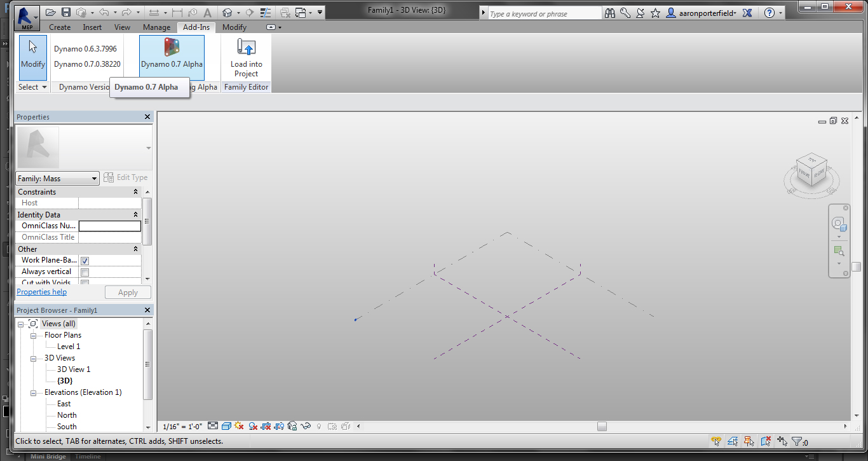Click the Apply button in Properties
This screenshot has width=868, height=461.
point(128,292)
